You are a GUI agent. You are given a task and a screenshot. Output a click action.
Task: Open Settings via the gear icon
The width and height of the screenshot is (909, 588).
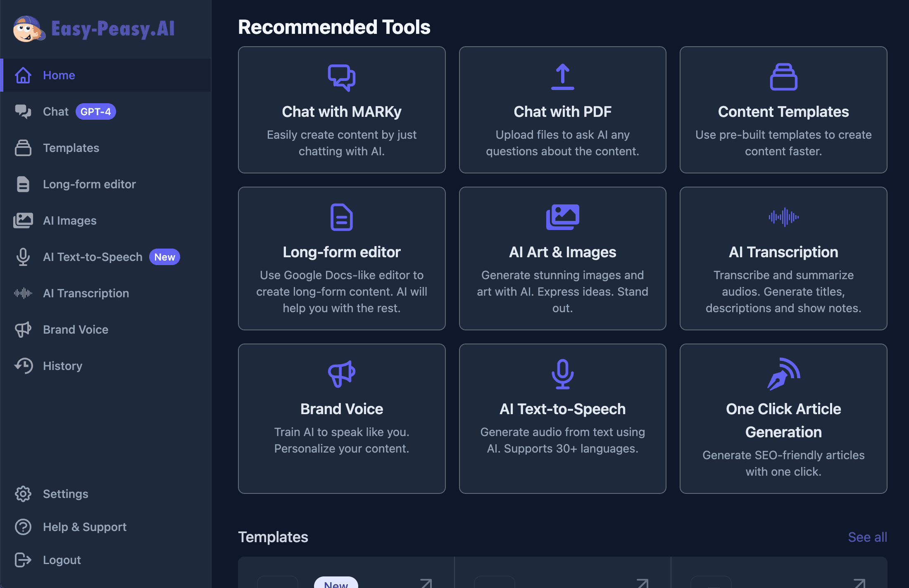coord(23,494)
